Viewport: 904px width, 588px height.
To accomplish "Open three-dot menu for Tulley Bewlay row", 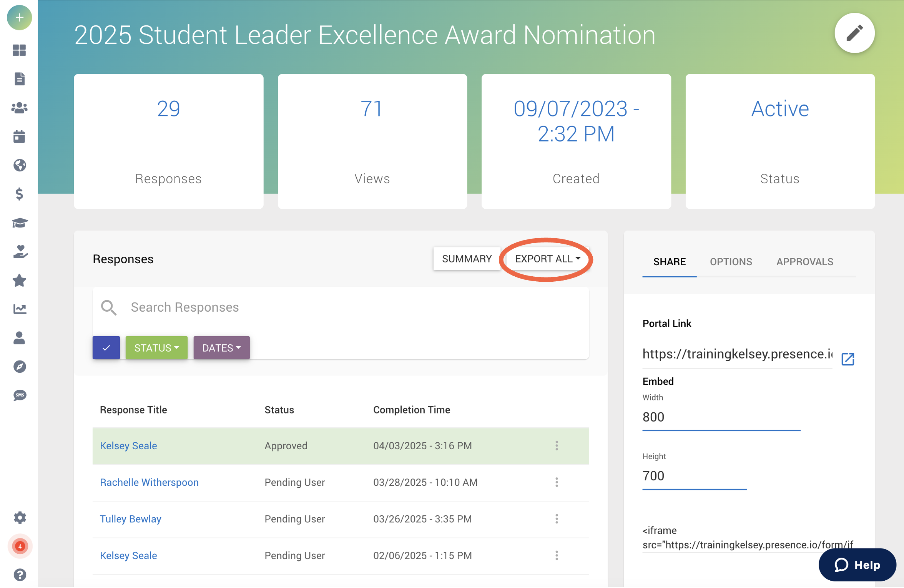I will point(557,520).
